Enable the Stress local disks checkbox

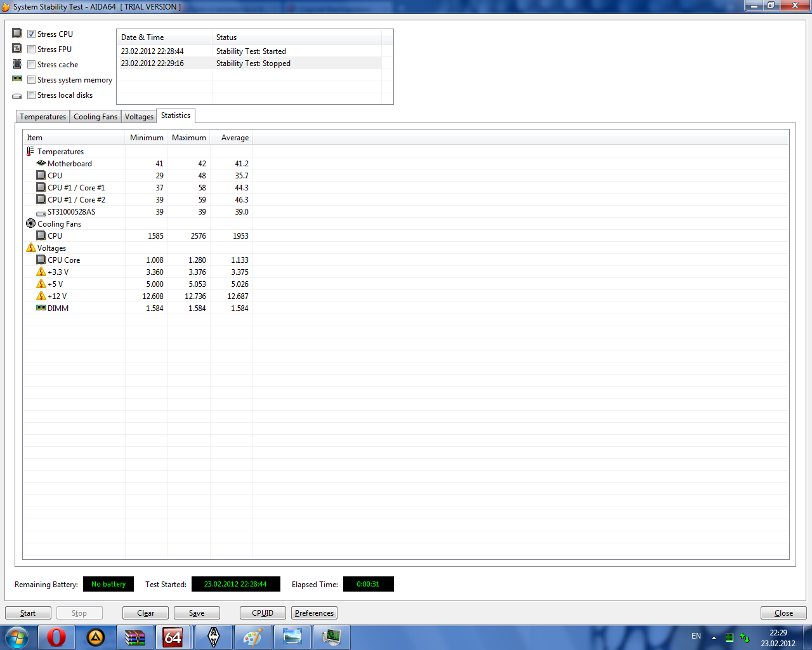click(31, 95)
